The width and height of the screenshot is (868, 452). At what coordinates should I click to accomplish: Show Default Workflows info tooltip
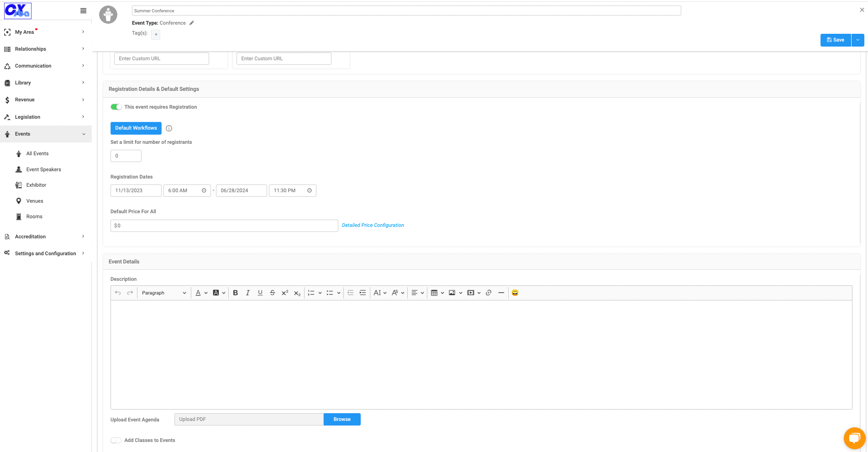(169, 128)
